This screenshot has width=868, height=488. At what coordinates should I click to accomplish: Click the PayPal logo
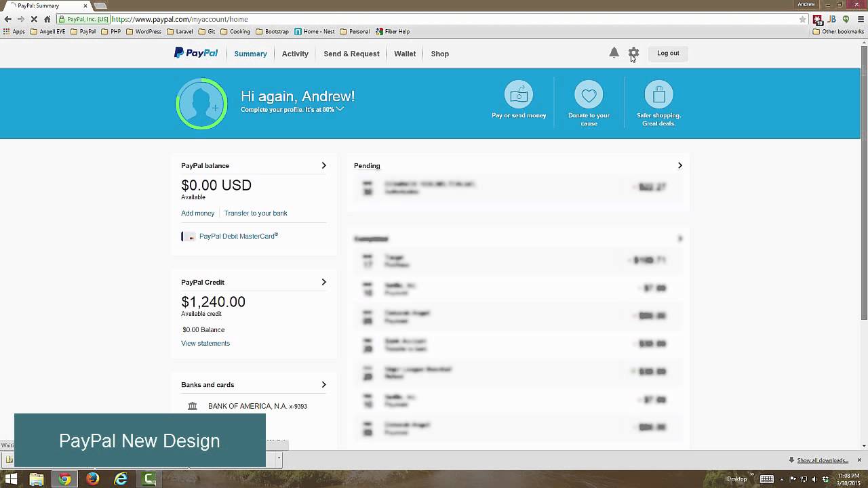(x=196, y=53)
